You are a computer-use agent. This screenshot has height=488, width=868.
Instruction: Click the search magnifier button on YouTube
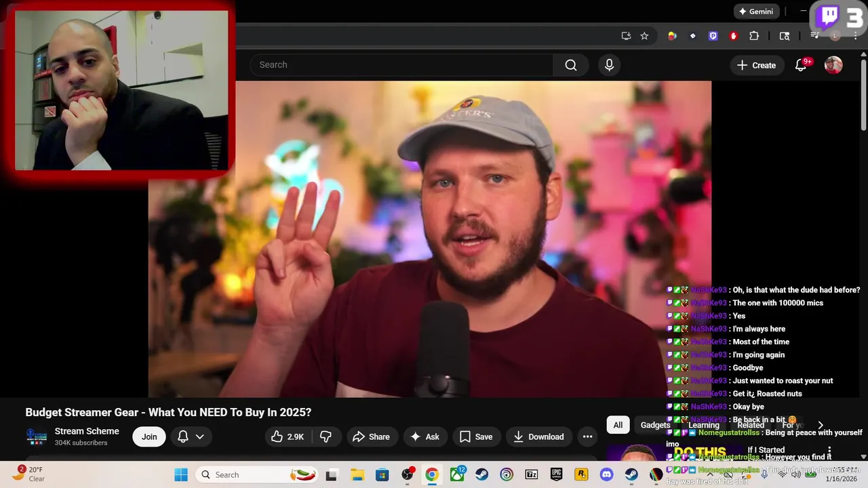pos(571,65)
